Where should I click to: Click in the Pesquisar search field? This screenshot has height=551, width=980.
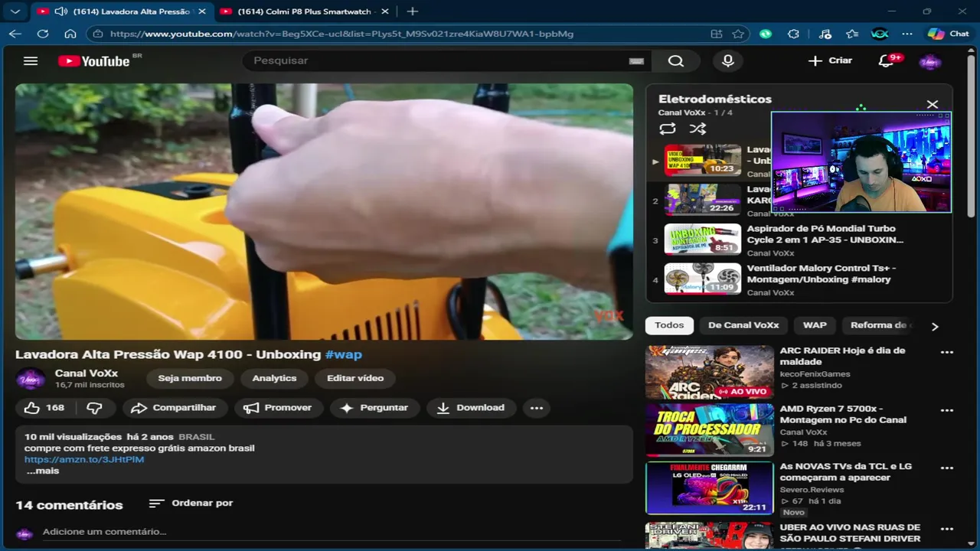(436, 60)
